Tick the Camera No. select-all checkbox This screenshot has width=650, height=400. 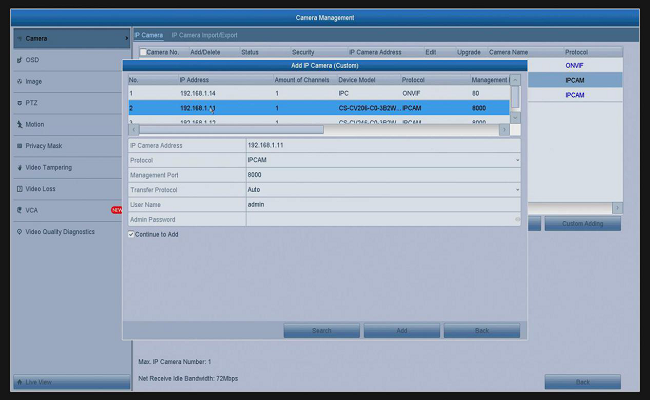[143, 52]
